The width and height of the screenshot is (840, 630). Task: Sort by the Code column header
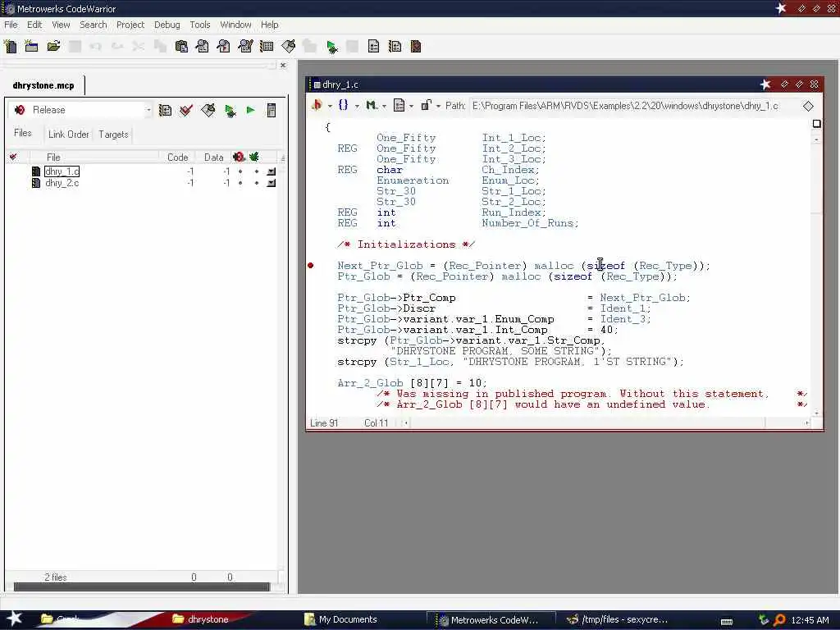[x=177, y=157]
